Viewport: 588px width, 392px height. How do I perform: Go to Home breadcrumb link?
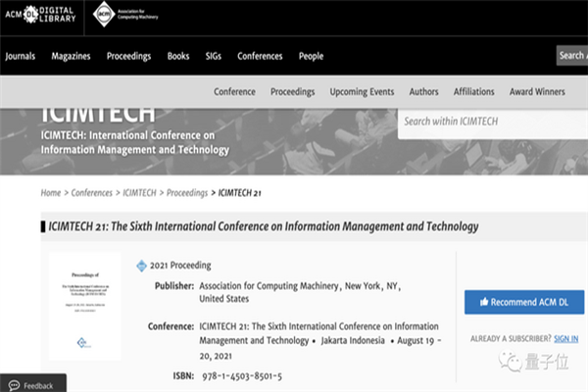[51, 193]
